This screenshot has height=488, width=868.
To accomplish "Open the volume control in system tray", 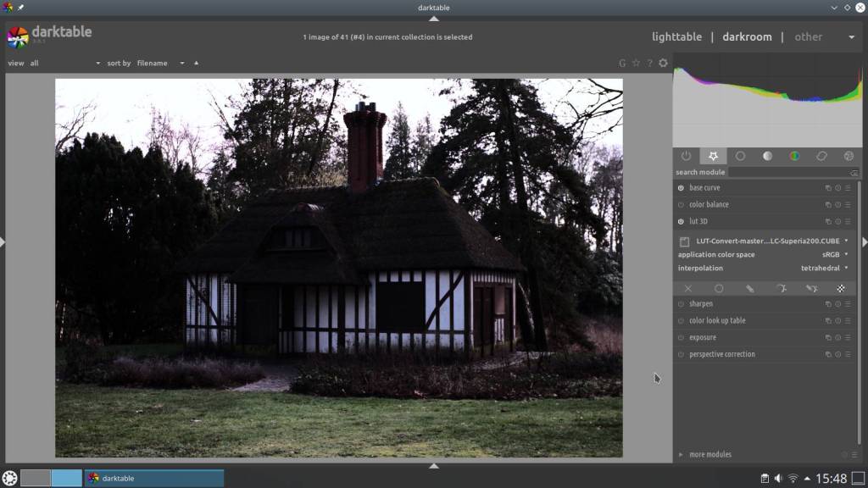I will (x=778, y=479).
